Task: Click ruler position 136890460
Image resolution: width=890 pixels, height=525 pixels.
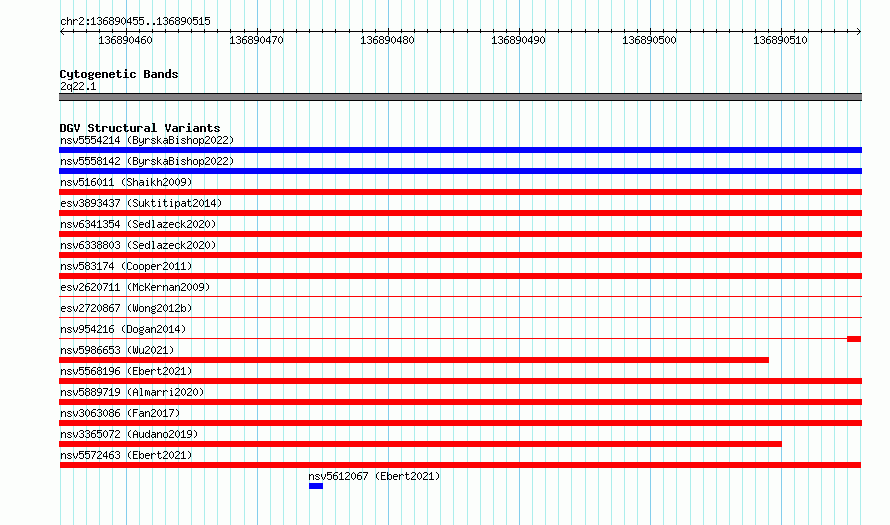Action: pos(125,40)
